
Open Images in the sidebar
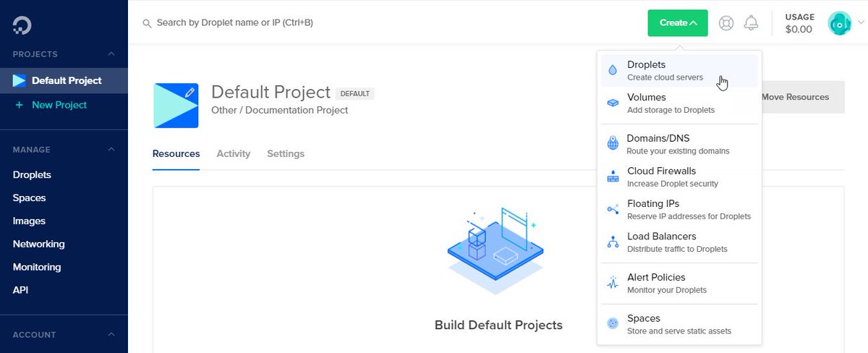tap(29, 221)
